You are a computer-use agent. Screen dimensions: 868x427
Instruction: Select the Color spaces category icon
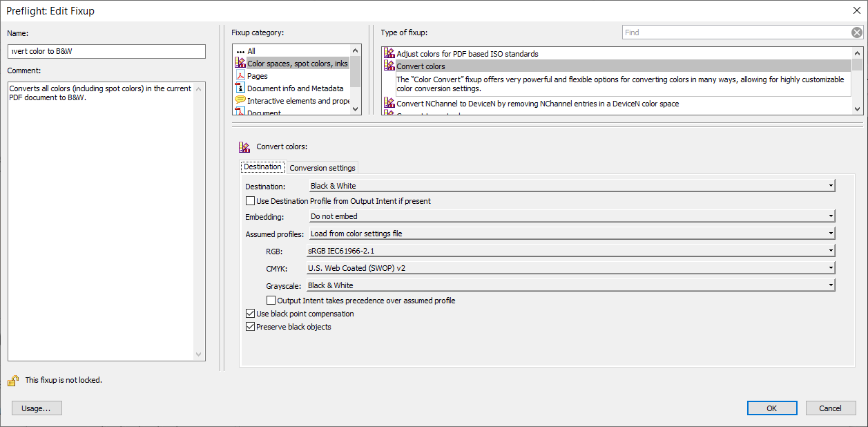pos(240,64)
